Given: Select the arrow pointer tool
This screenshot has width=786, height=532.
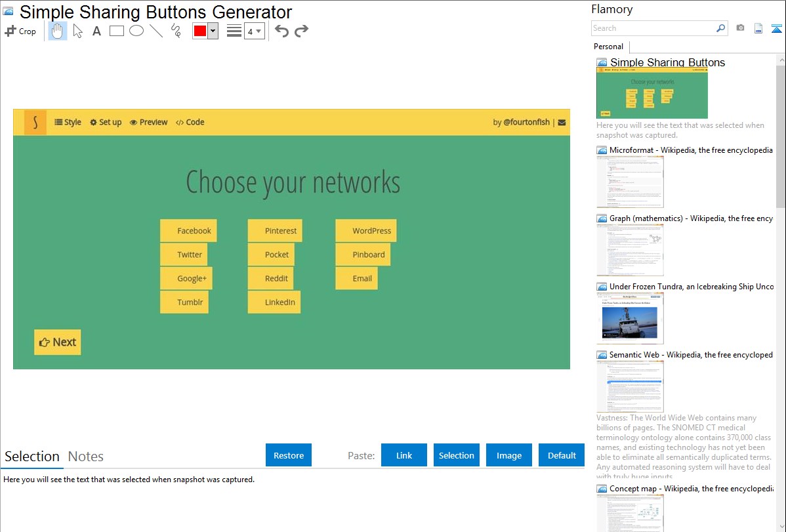Looking at the screenshot, I should [x=77, y=31].
